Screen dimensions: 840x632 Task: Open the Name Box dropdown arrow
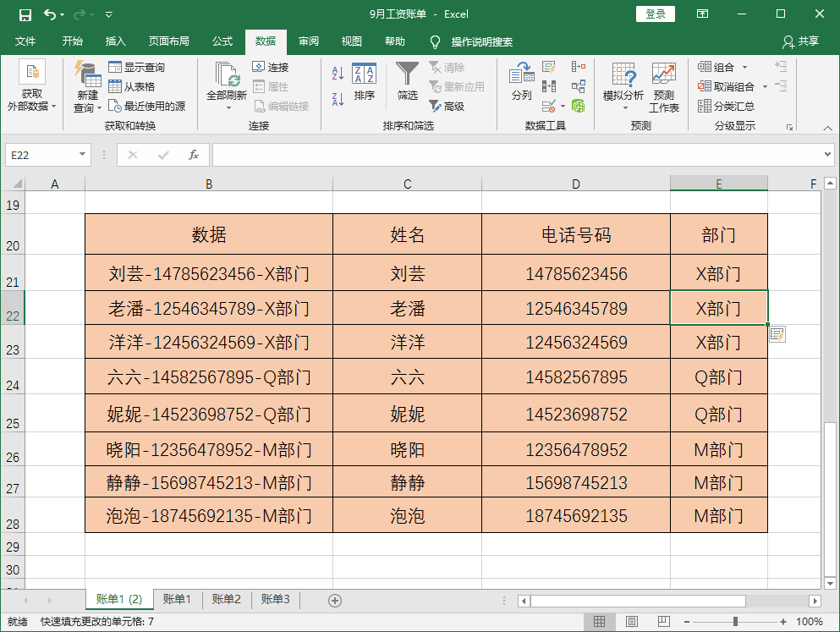pyautogui.click(x=81, y=155)
